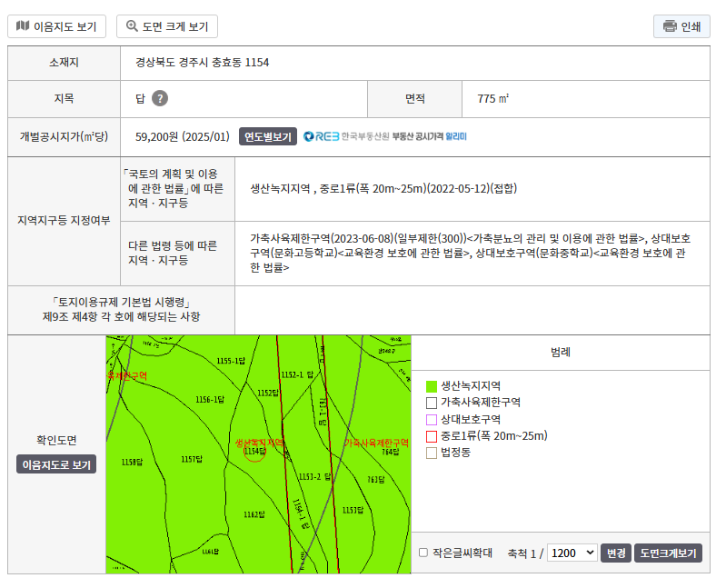Click the 상대보호구역 legend box

(x=432, y=419)
